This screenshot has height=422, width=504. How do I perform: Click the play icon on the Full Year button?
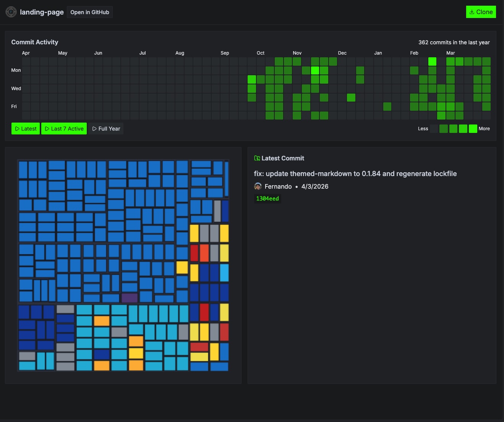95,129
